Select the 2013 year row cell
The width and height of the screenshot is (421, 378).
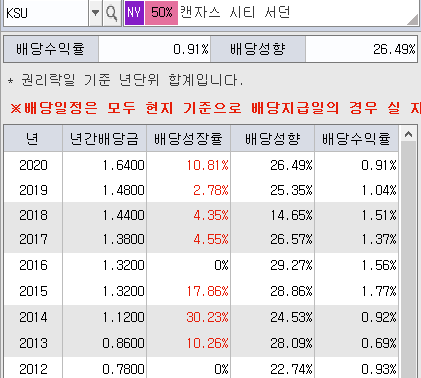tap(33, 343)
